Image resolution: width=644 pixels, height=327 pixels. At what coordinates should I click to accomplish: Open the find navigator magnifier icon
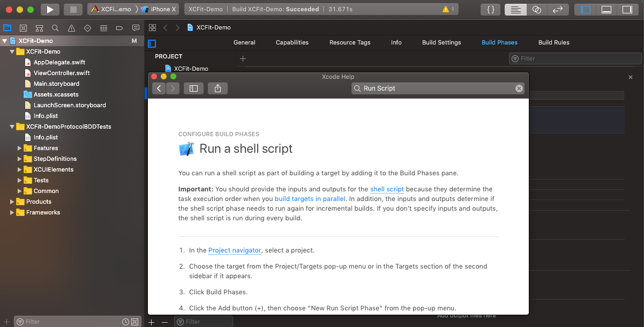(x=55, y=28)
